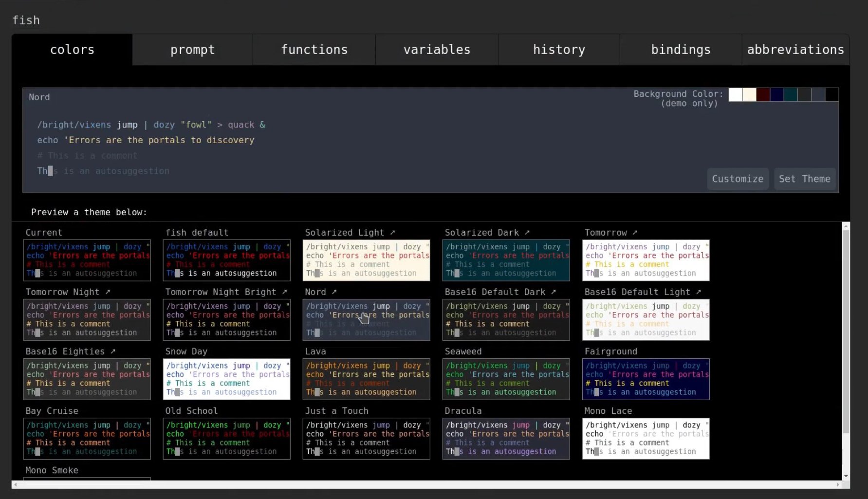Select the navy blue background swatch
868x499 pixels.
(x=776, y=94)
